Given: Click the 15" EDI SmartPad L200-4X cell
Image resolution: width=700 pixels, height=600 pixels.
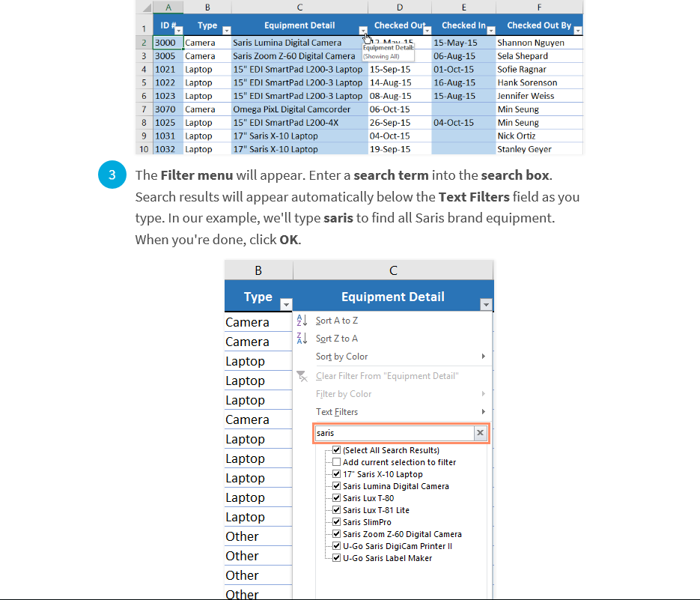Looking at the screenshot, I should pyautogui.click(x=299, y=122).
